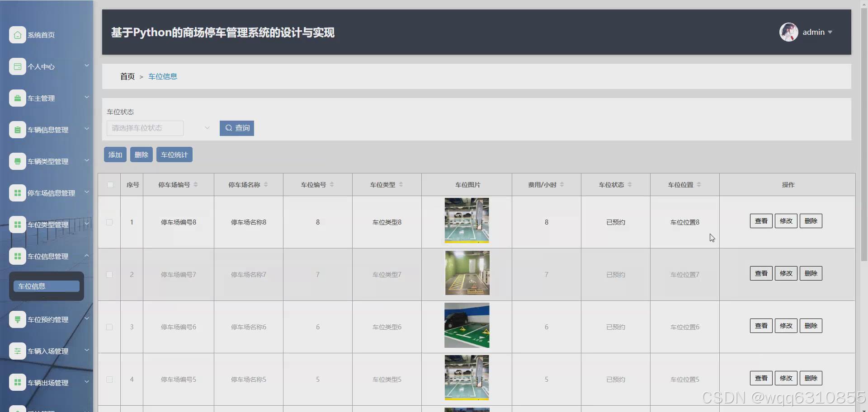Screen dimensions: 868x412
Task: Click 删除 for row 车位位置6
Action: (x=811, y=326)
